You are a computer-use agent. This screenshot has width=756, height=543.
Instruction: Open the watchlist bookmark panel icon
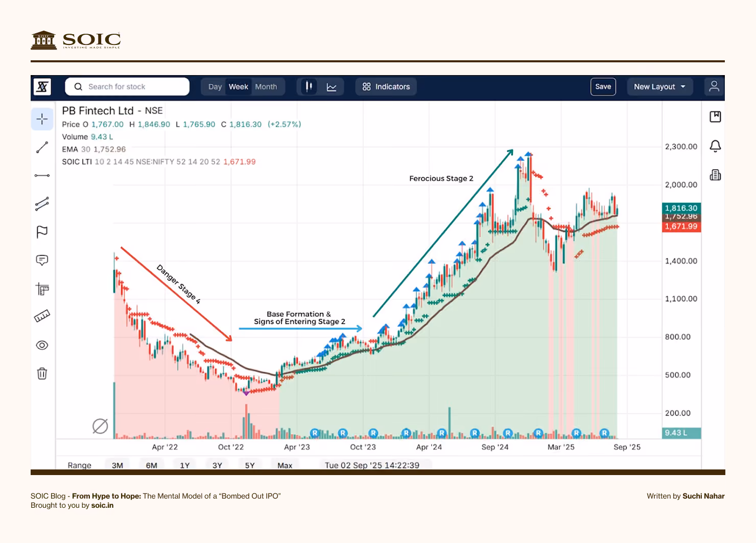(x=716, y=117)
